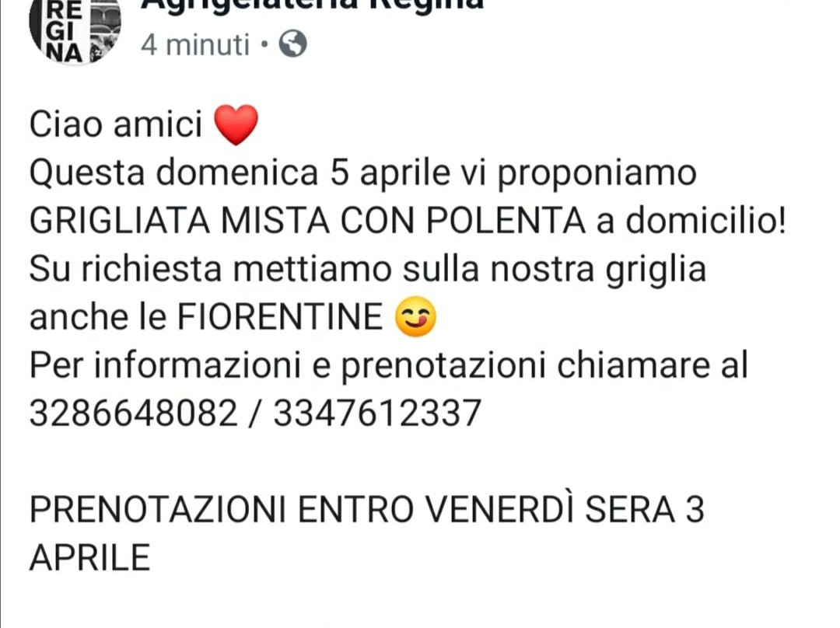Click the globe public audience icon
Screen dimensions: 840x628
[293, 44]
